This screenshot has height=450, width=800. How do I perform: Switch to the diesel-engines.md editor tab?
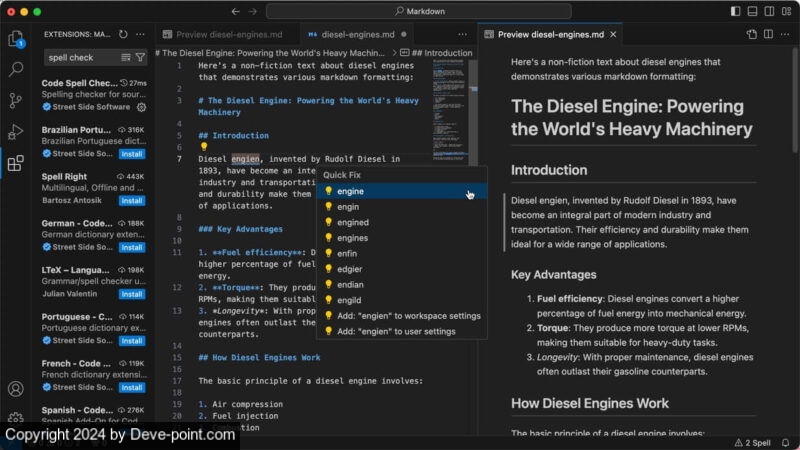(x=356, y=34)
